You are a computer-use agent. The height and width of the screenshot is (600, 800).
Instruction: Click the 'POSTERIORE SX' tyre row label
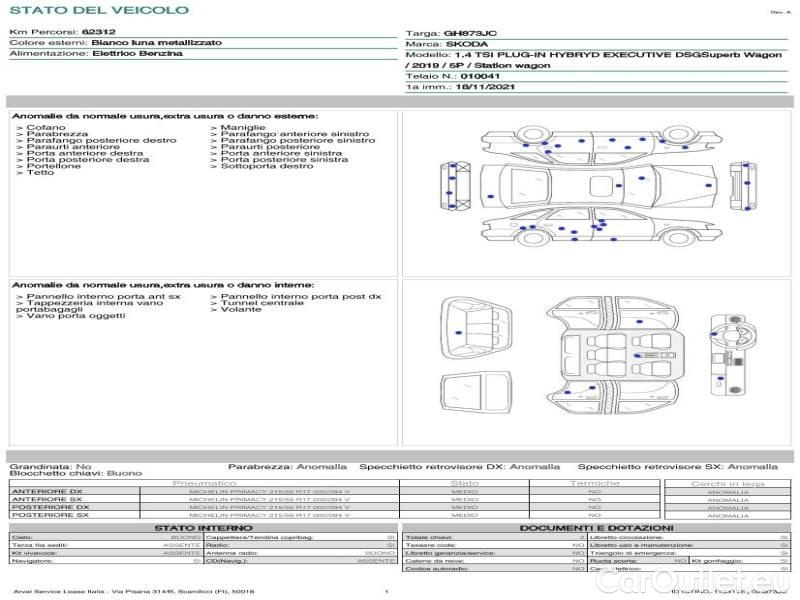coord(51,515)
